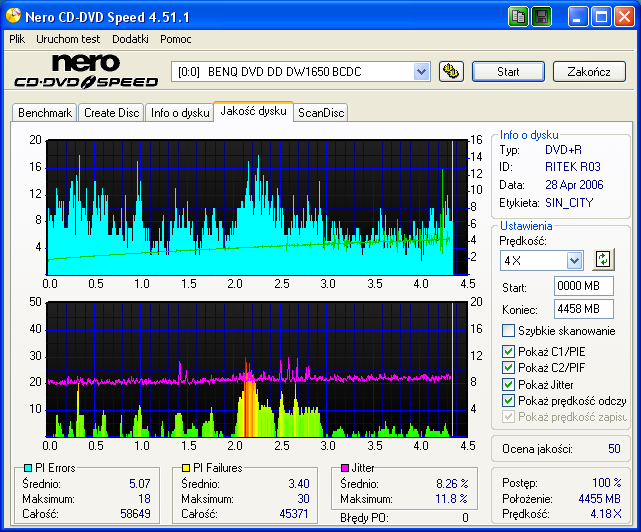Click the Błędy PO value 0
Screen dimensions: 641x532
pos(465,518)
